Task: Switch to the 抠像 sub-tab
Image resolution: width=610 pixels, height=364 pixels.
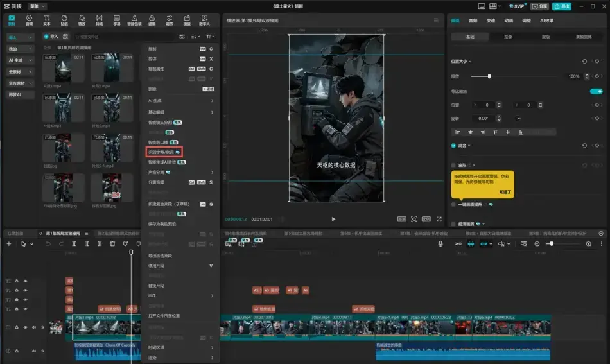Action: tap(508, 37)
